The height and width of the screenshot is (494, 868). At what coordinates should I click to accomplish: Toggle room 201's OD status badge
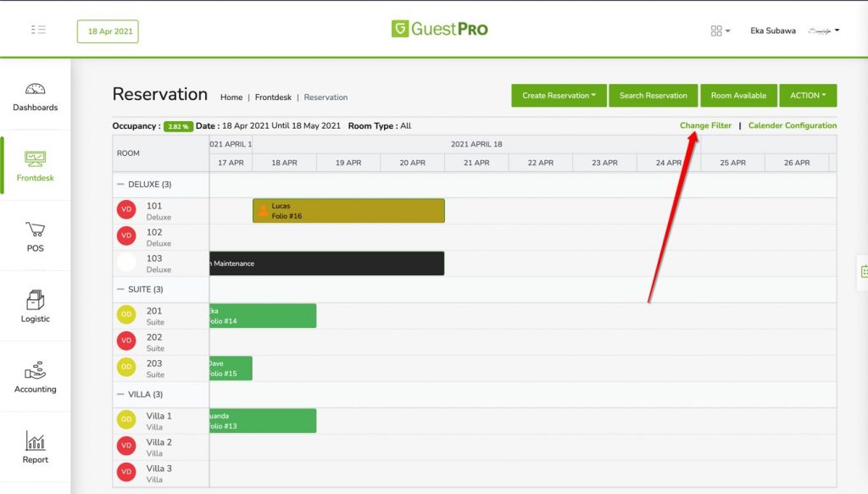pyautogui.click(x=125, y=314)
